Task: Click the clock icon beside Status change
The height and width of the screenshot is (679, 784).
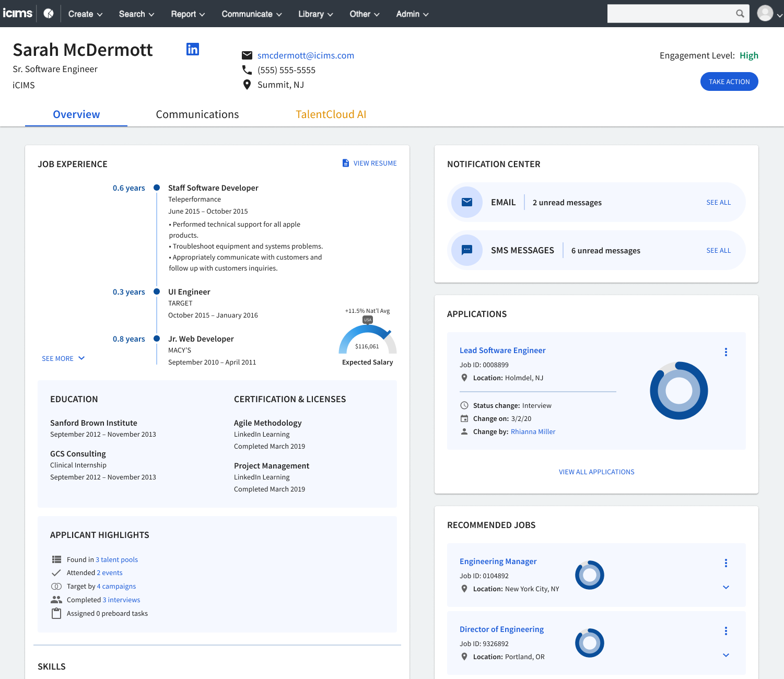Action: pyautogui.click(x=464, y=405)
